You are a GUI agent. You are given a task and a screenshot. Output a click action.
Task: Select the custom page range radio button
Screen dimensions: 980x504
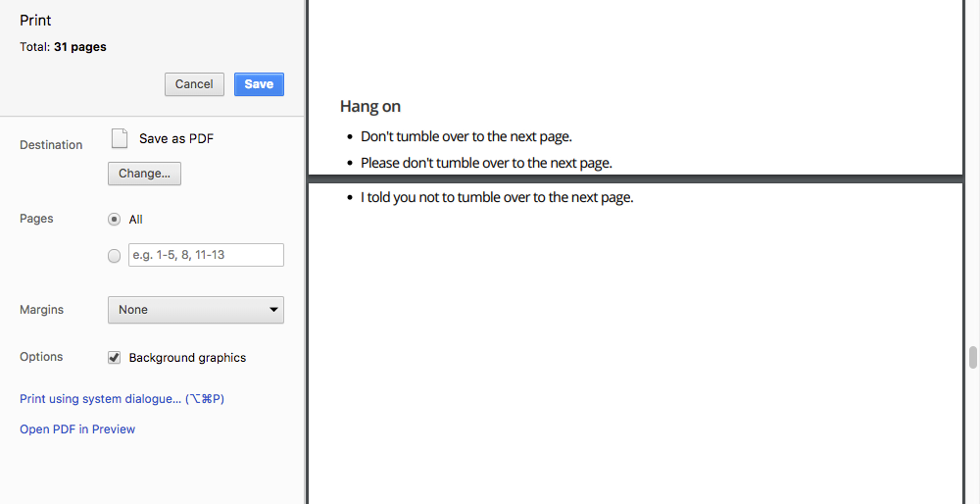pyautogui.click(x=115, y=256)
